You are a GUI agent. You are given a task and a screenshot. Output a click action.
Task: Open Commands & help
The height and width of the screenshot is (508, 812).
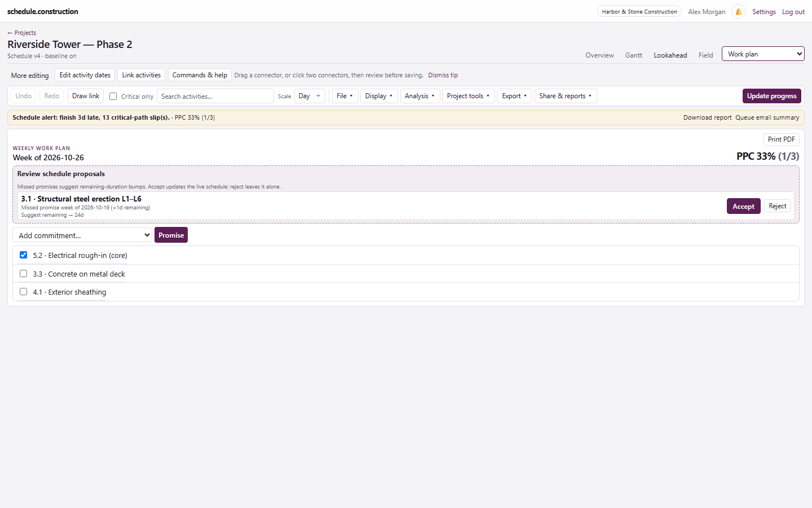(200, 75)
